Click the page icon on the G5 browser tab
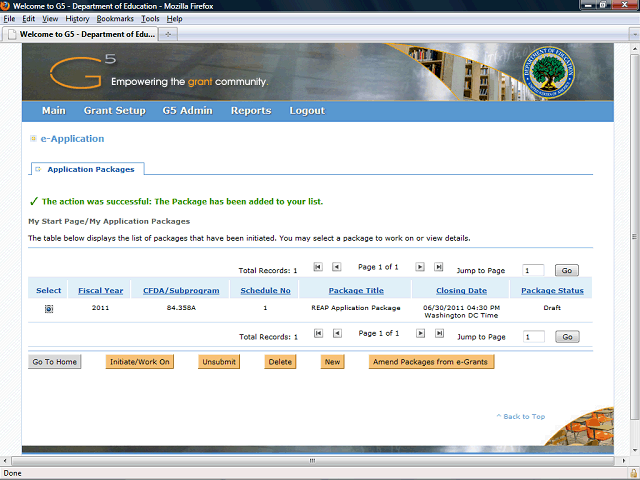Viewport: 640px width, 480px height. point(12,34)
